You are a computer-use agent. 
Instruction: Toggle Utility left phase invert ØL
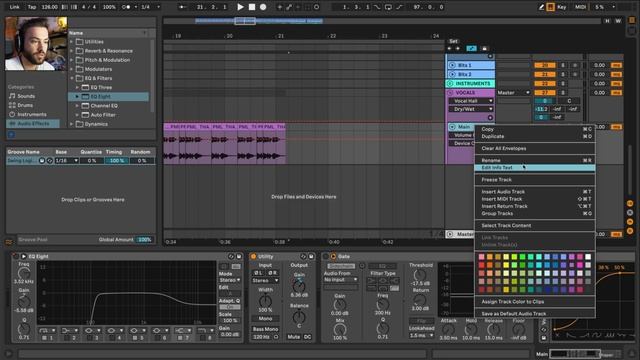pos(258,273)
